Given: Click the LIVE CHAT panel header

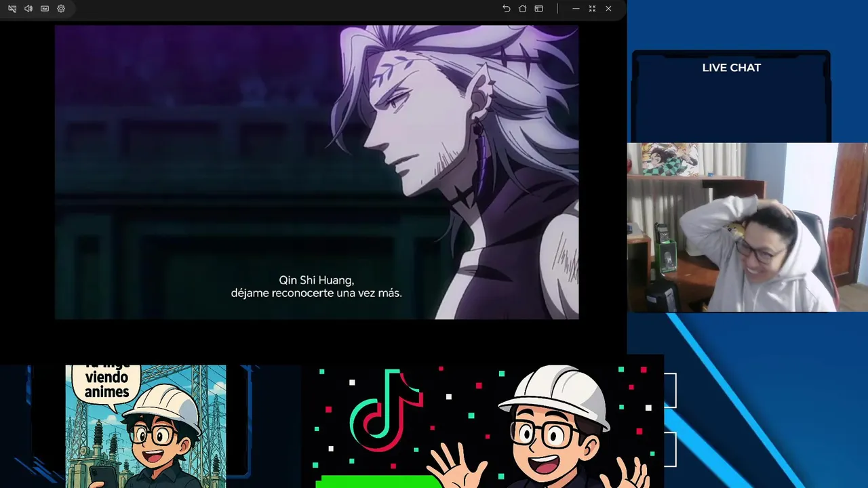Looking at the screenshot, I should 731,68.
